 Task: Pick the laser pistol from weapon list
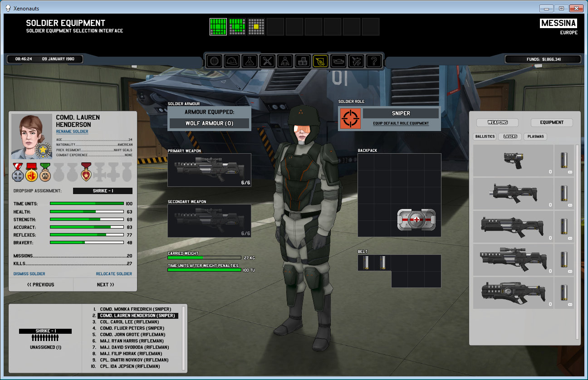point(514,161)
